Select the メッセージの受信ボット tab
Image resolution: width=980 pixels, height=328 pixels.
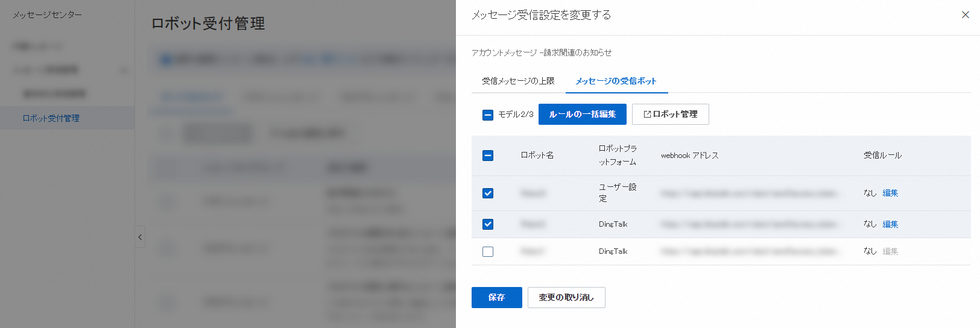(616, 81)
